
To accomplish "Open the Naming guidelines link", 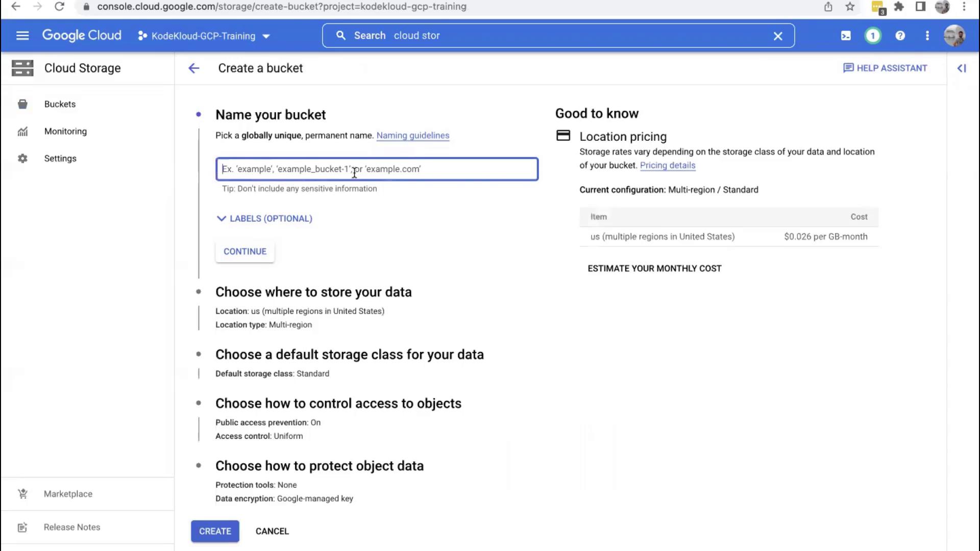I will [412, 136].
